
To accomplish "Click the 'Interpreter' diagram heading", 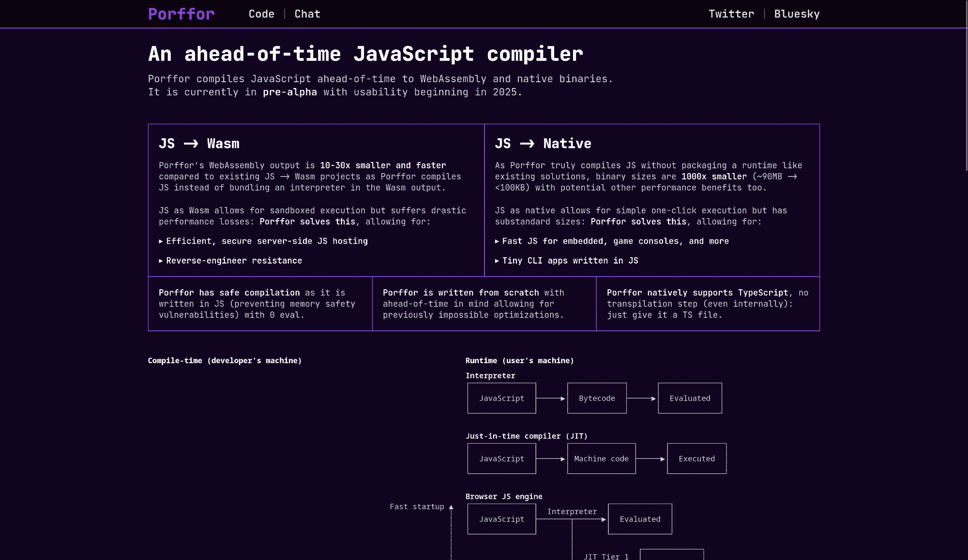I will 490,376.
